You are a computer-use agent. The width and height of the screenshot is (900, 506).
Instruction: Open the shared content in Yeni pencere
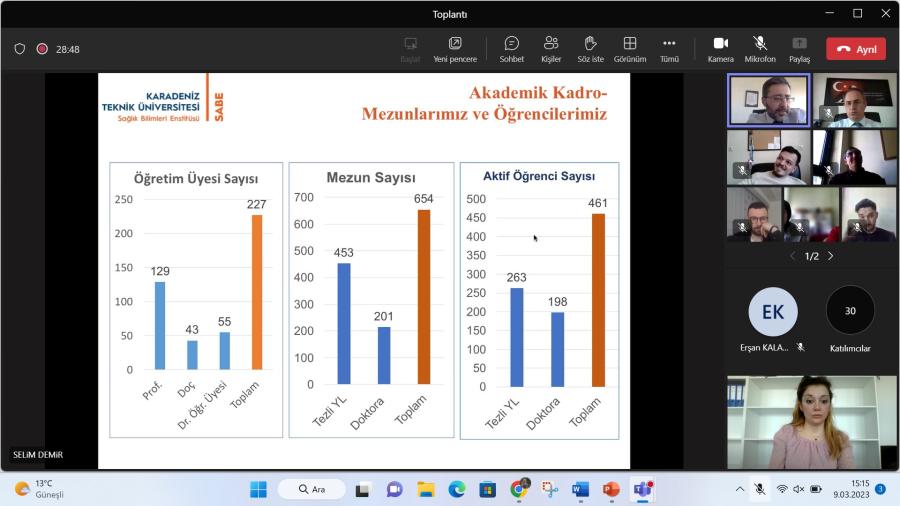click(455, 49)
